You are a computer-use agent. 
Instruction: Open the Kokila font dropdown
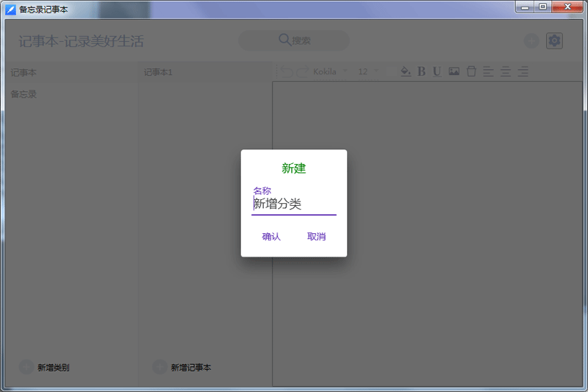330,71
